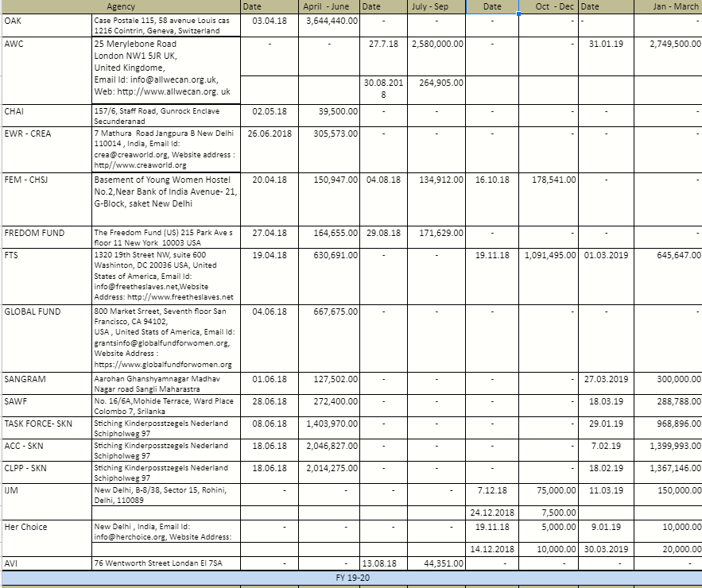
Task: Click the SANGRAM date cell 27.03.2019
Action: [x=606, y=379]
